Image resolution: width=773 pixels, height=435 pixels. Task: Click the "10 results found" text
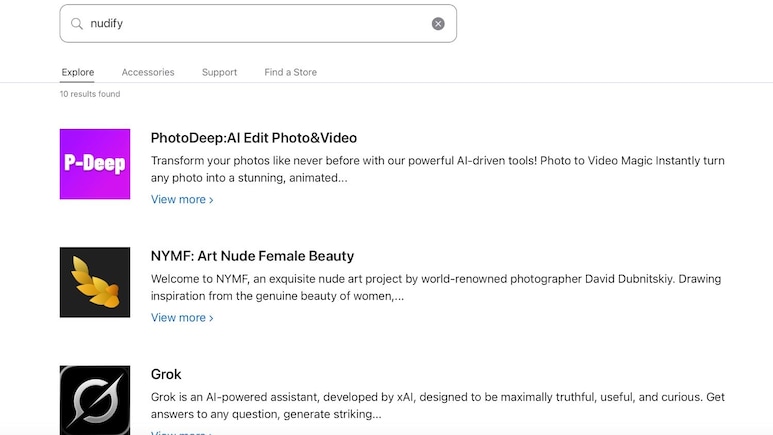pos(90,94)
